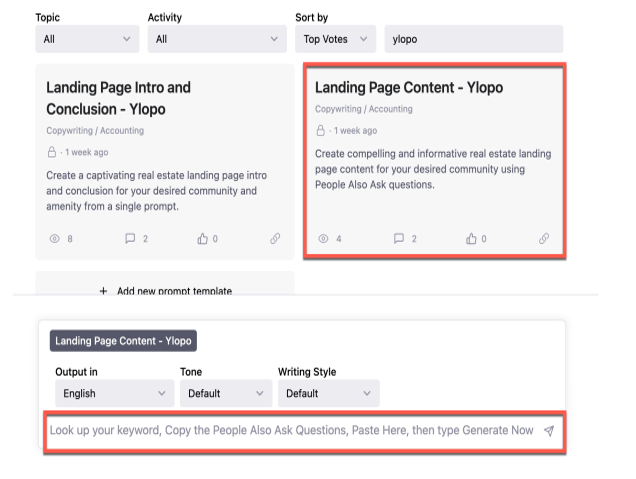Click '1 week ago' on Landing Page Content card
This screenshot has width=636, height=479.
click(x=356, y=131)
